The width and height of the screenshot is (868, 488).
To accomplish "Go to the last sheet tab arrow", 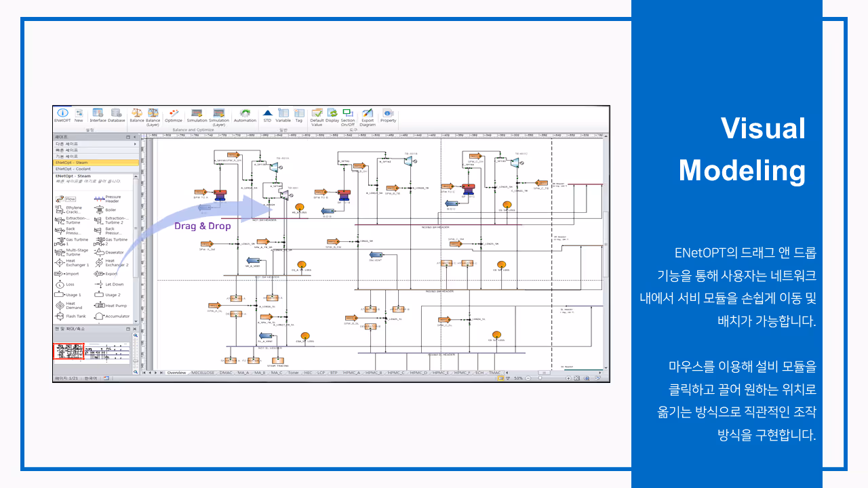I will point(162,373).
